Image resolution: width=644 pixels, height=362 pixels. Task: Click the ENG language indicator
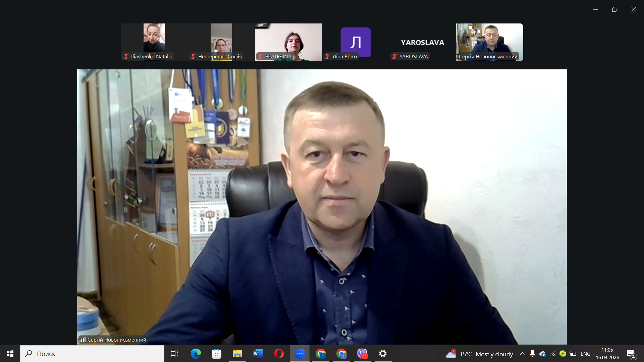585,354
